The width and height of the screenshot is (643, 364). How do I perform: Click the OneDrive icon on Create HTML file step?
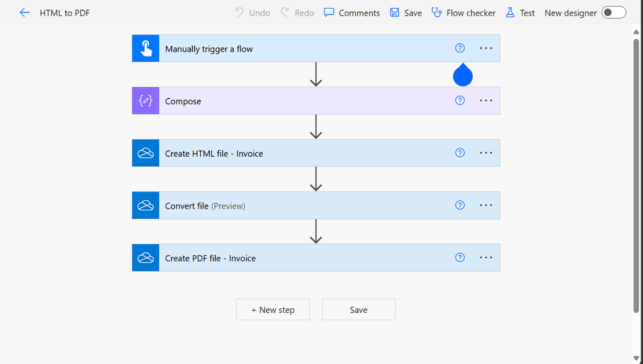pos(145,153)
